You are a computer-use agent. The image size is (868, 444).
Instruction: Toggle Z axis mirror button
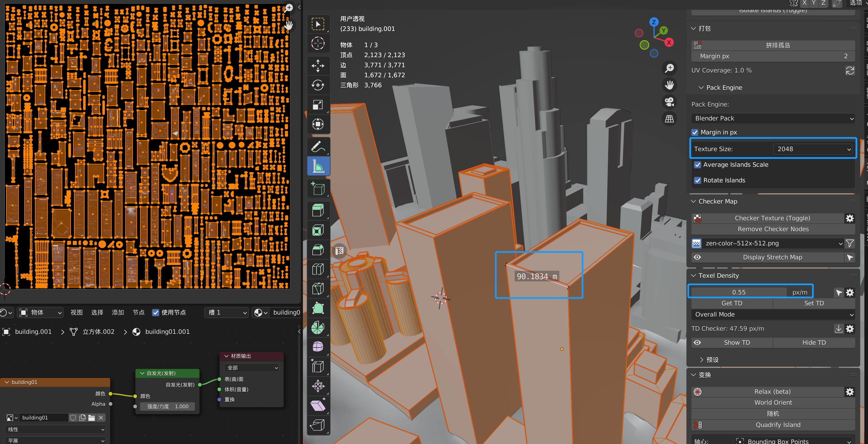point(823,3)
